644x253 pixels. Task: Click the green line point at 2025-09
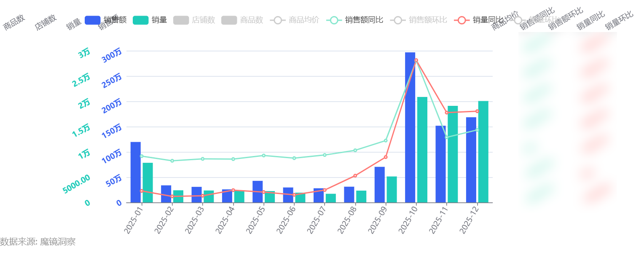point(385,140)
